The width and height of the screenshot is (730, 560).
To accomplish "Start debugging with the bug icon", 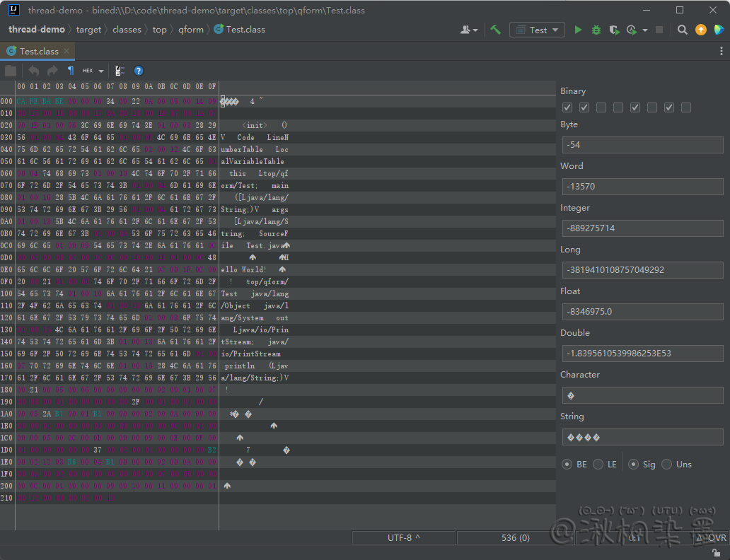I will click(x=596, y=30).
